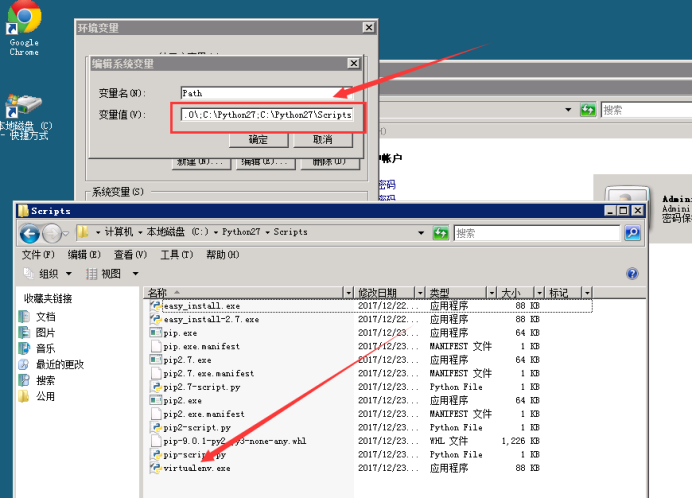Select pip.exe application file
The width and height of the screenshot is (692, 498).
click(174, 333)
